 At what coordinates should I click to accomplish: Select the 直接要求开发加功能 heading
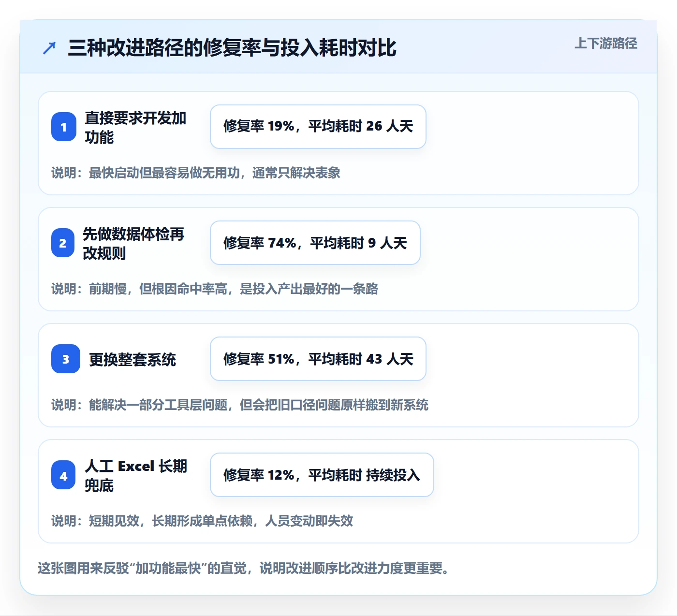pos(135,127)
